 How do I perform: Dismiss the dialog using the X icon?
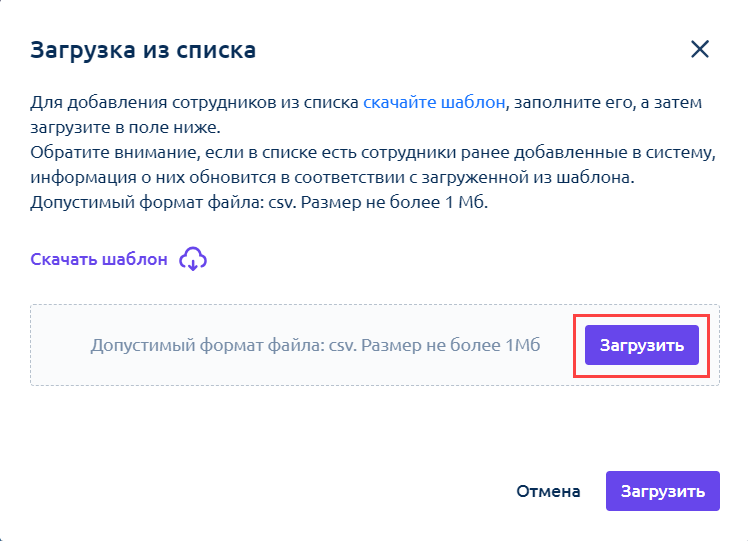click(700, 49)
